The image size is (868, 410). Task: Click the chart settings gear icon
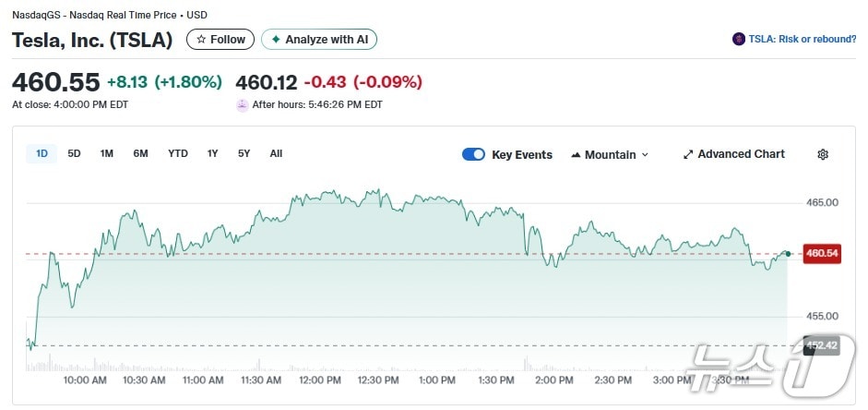(x=823, y=154)
